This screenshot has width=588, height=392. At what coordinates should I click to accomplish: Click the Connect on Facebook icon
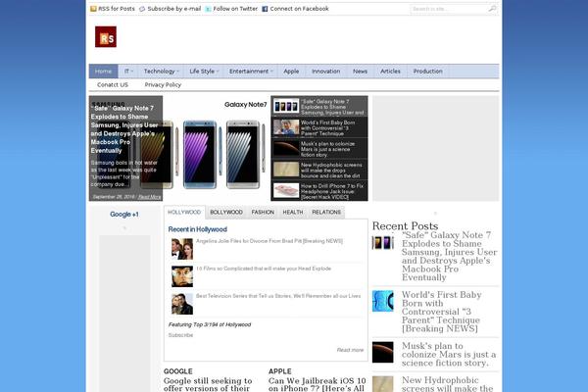(x=265, y=9)
